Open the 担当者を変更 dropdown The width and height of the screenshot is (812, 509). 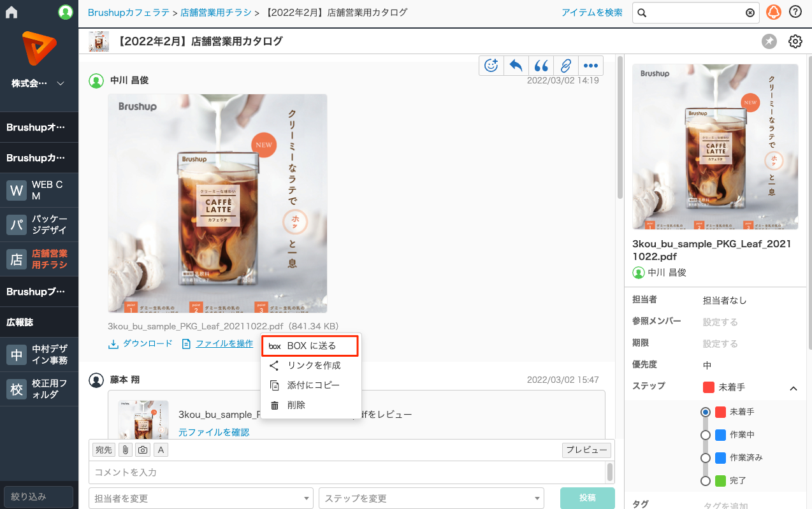click(x=201, y=498)
